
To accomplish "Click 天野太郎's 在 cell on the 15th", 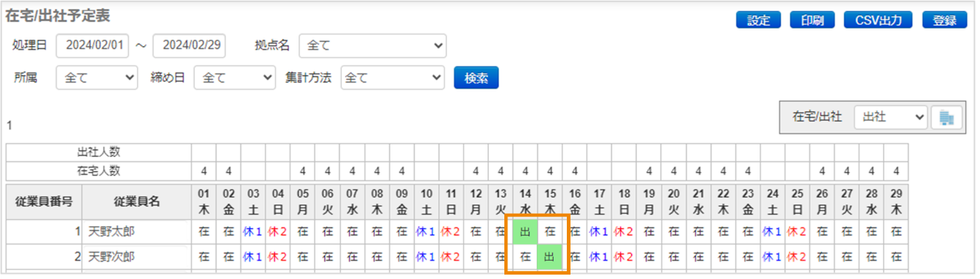I will point(550,231).
